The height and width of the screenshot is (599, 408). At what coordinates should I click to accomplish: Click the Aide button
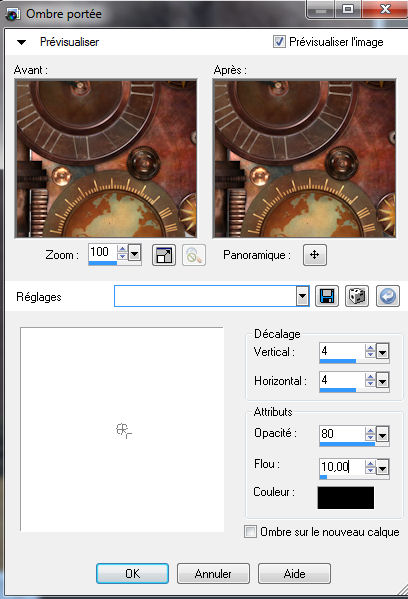[x=294, y=573]
